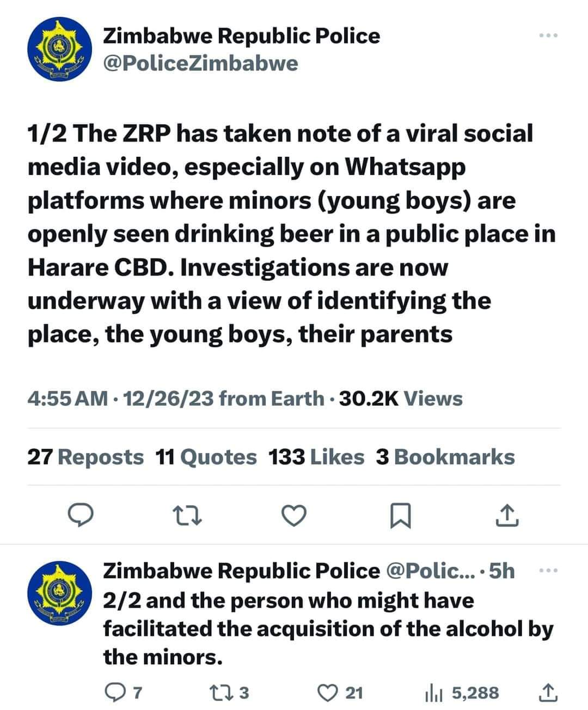Bookmark the main ZRP tweet
Screen dimensions: 588x710
click(x=401, y=515)
